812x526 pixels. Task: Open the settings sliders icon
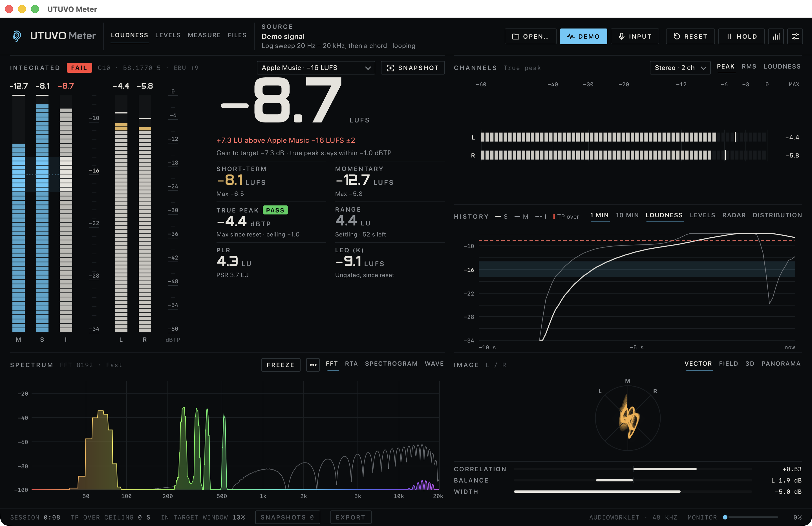pos(795,36)
